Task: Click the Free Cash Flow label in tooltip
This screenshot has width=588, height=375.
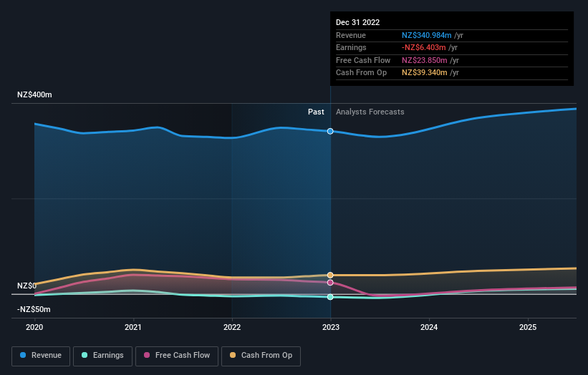Action: [363, 60]
